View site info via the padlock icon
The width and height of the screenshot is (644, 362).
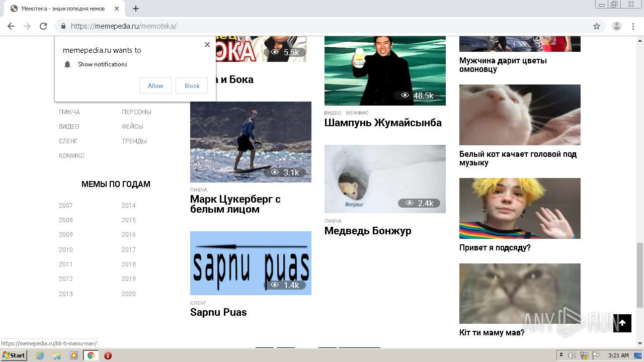(63, 26)
